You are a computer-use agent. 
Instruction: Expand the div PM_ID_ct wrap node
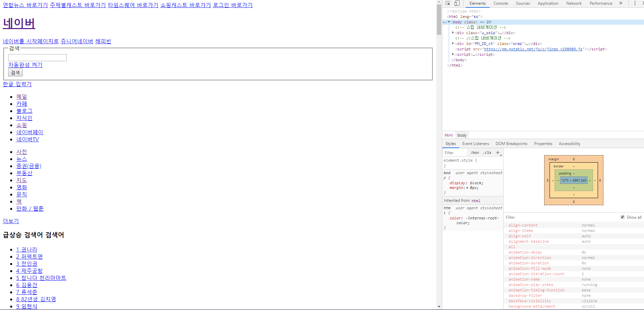pos(453,44)
